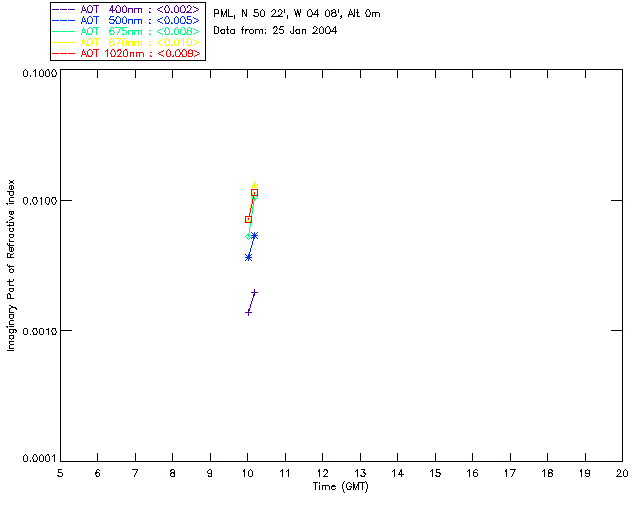This screenshot has width=640, height=512.
Task: Click the AOT 870nm legend entry
Action: click(x=127, y=42)
